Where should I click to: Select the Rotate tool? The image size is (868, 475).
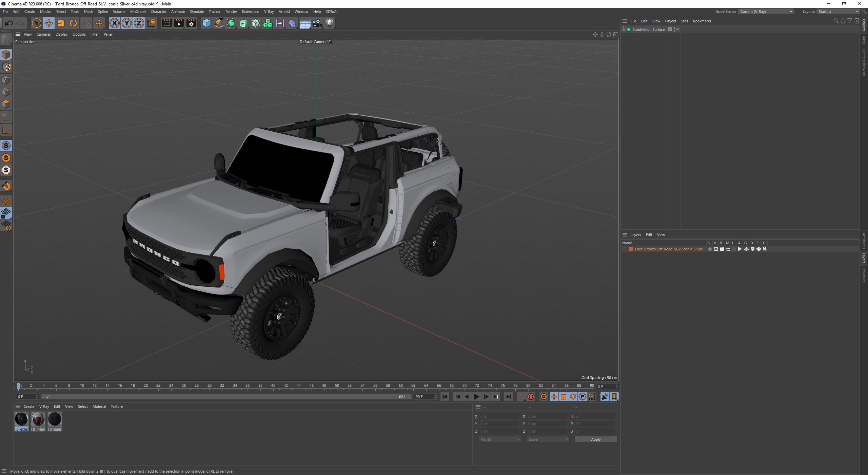[73, 23]
